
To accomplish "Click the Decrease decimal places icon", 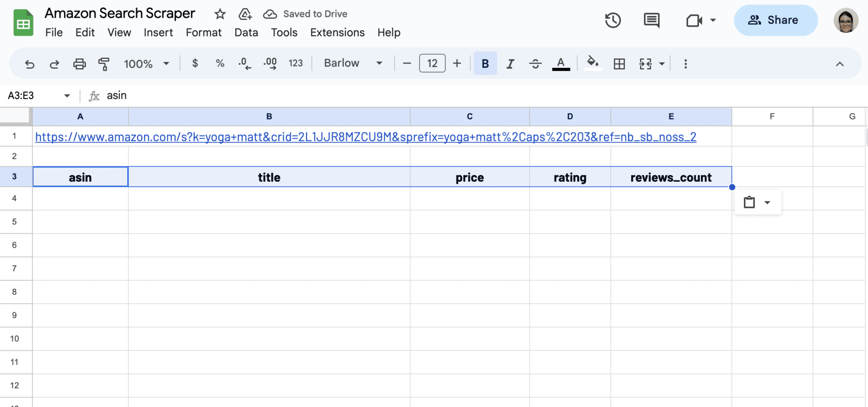I will click(x=244, y=64).
